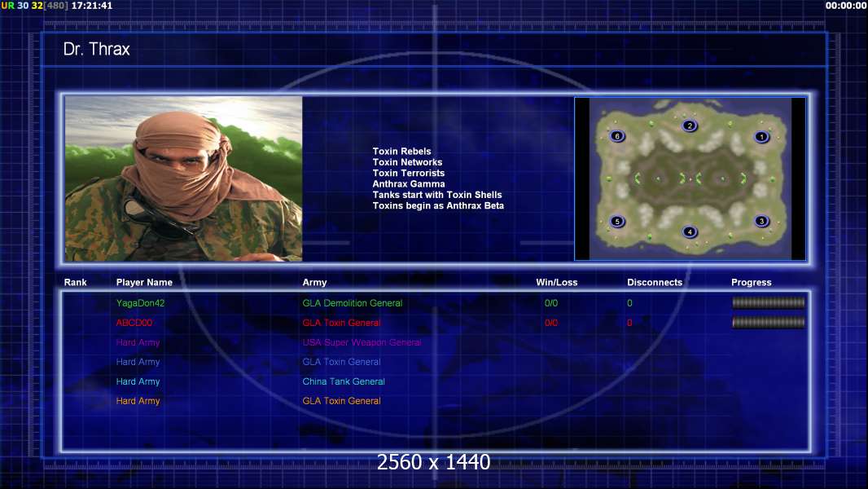Screen dimensions: 868x489
Task: Select player name ABCD00
Action: [134, 322]
